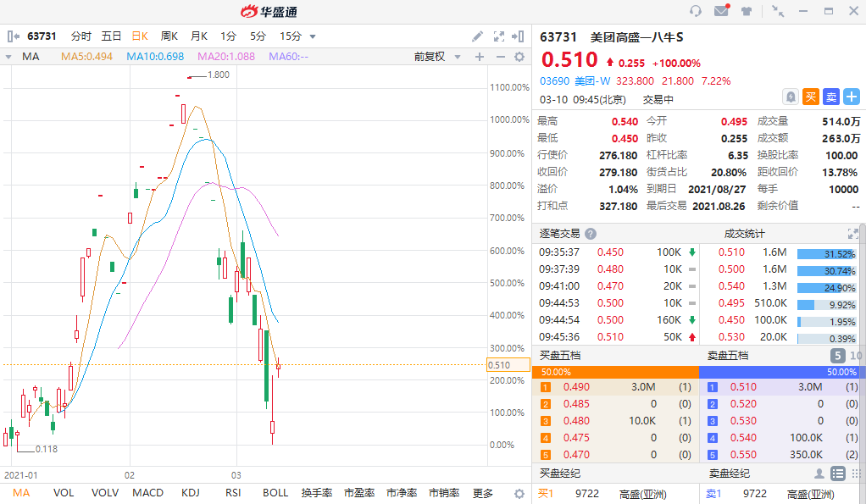The height and width of the screenshot is (504, 866).
Task: Add stock to watchlist with plus icon
Action: tap(851, 97)
